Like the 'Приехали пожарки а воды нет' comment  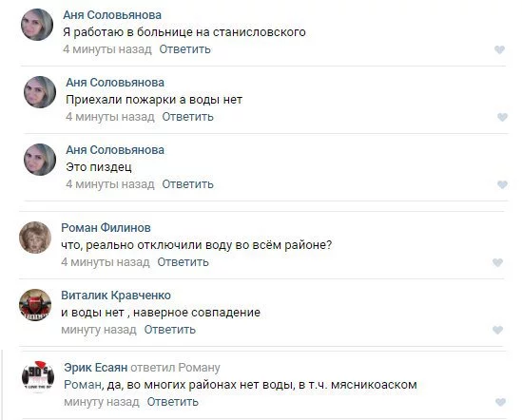pyautogui.click(x=502, y=117)
